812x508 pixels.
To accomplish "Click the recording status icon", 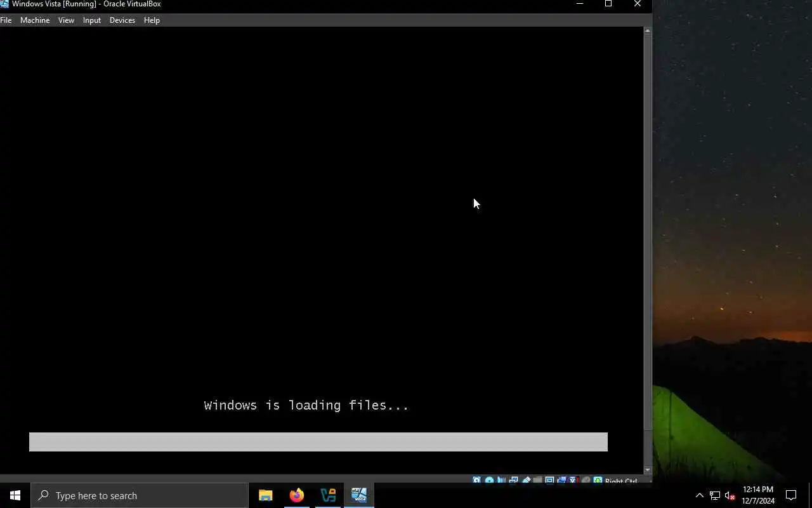I will tap(561, 480).
